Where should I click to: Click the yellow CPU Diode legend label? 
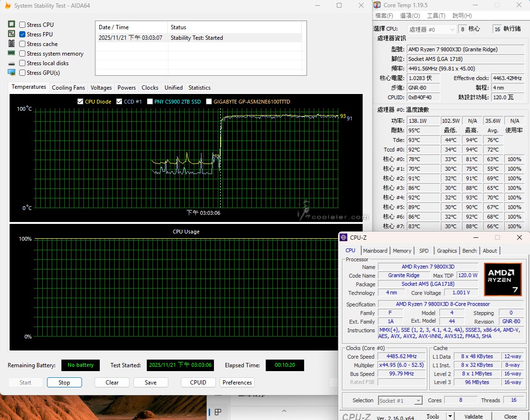click(98, 102)
